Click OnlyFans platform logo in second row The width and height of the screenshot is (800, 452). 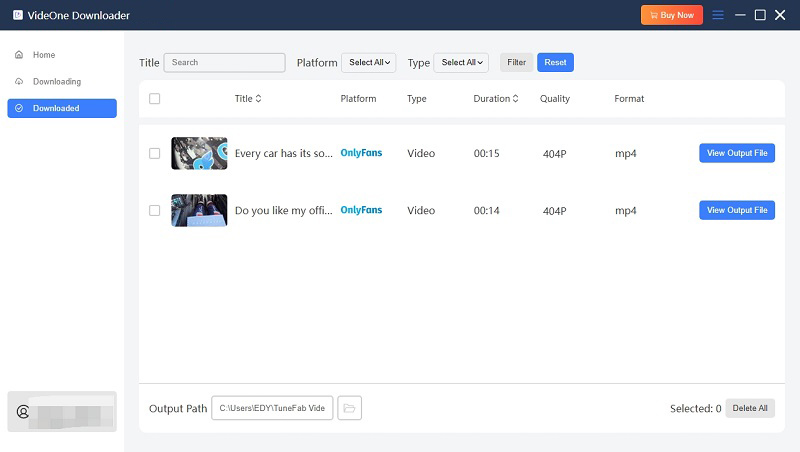[x=361, y=211]
